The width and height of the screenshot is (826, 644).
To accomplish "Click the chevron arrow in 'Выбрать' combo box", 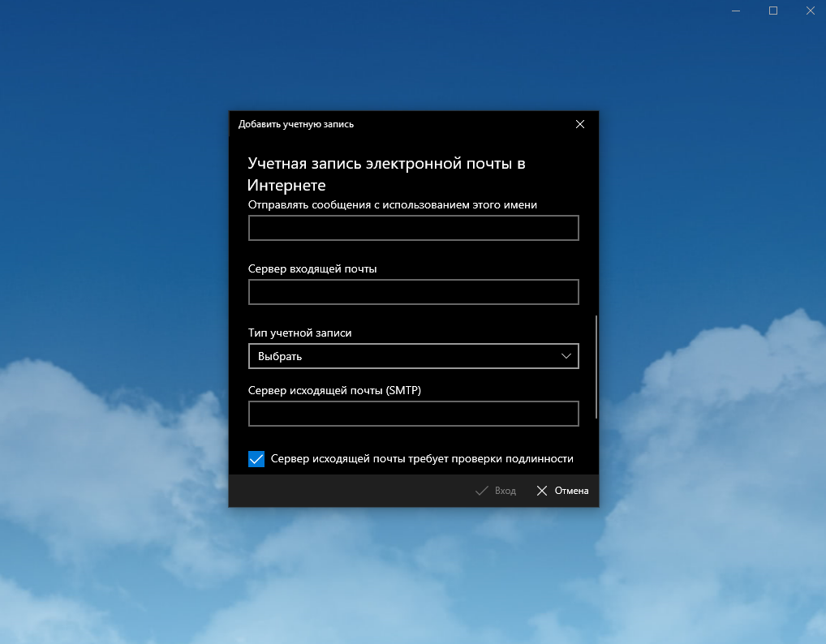I will pyautogui.click(x=566, y=356).
